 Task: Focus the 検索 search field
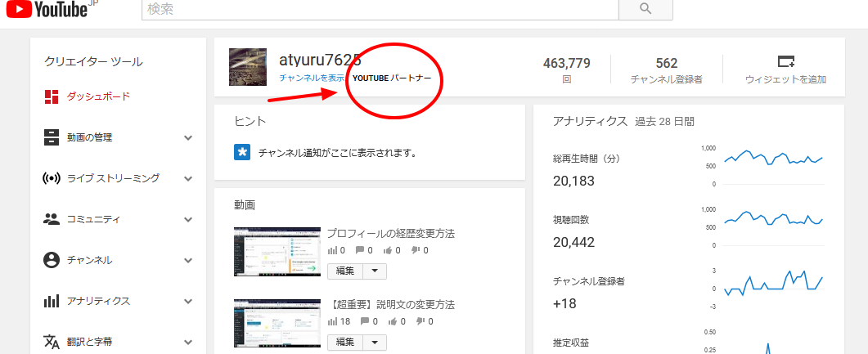click(x=380, y=10)
